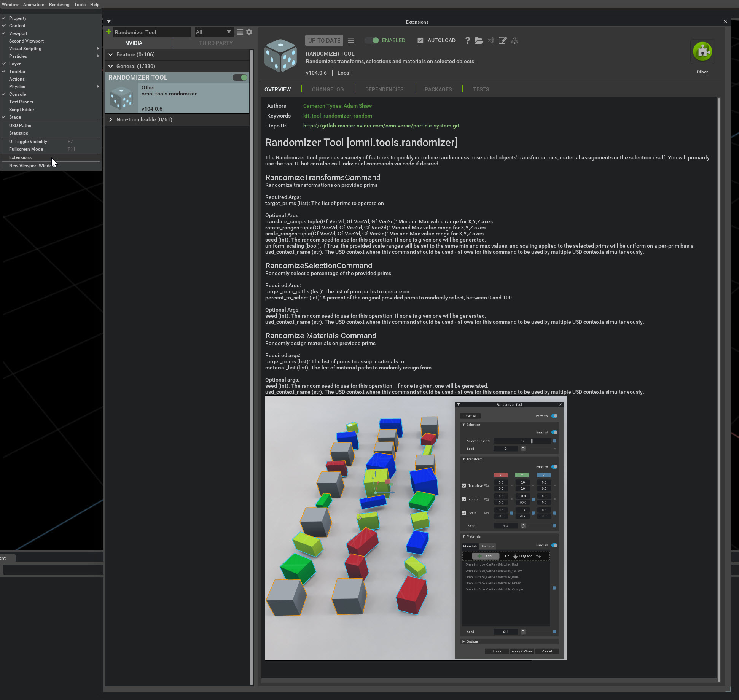Close the Extensions window
Screen dimensions: 739x700
(x=725, y=22)
